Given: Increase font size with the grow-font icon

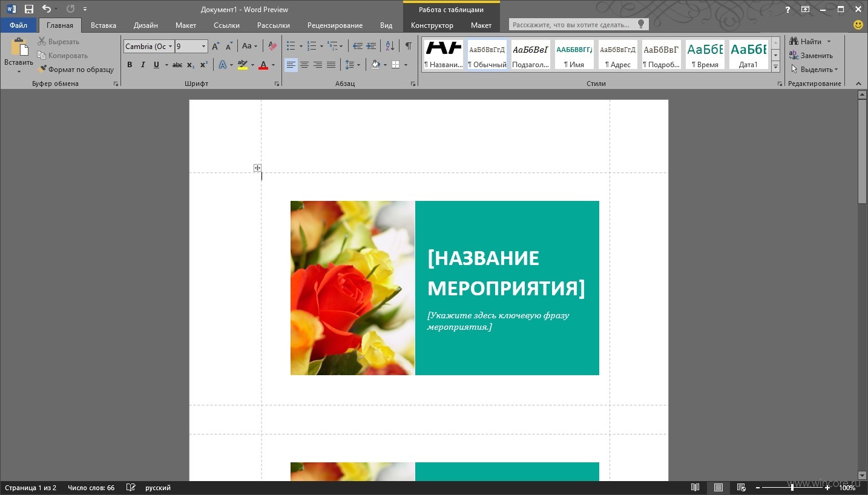Looking at the screenshot, I should [215, 46].
